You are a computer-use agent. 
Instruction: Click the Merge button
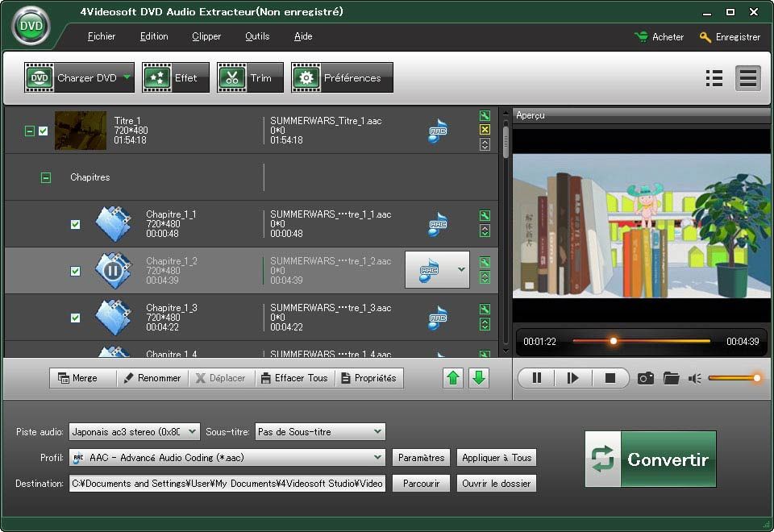click(x=82, y=378)
